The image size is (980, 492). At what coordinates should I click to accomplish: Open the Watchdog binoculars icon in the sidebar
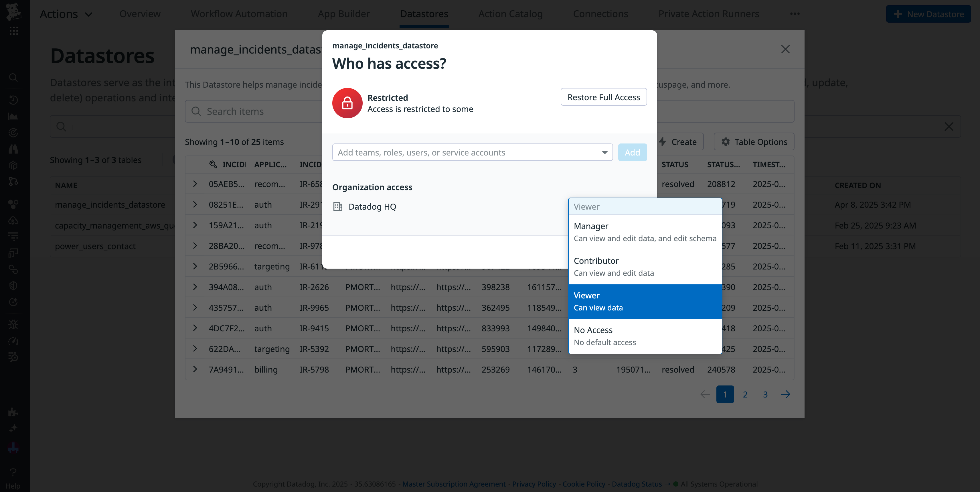coord(14,149)
